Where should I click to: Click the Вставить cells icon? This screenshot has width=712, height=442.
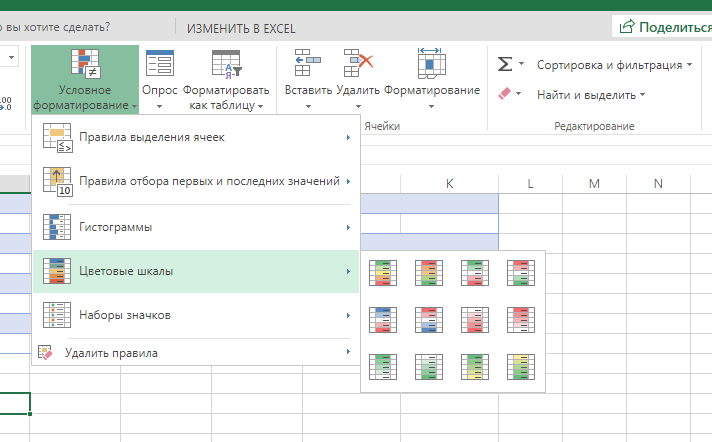307,63
